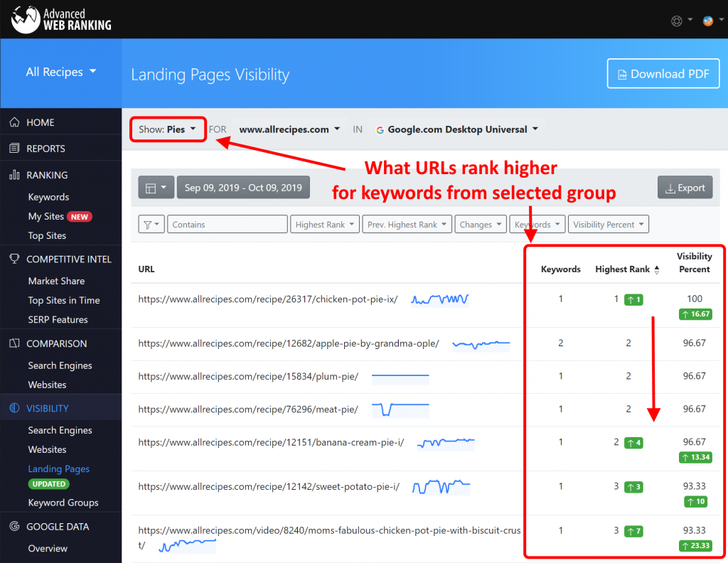Viewport: 728px width, 563px height.
Task: Open SERP Features in the sidebar
Action: [x=58, y=319]
